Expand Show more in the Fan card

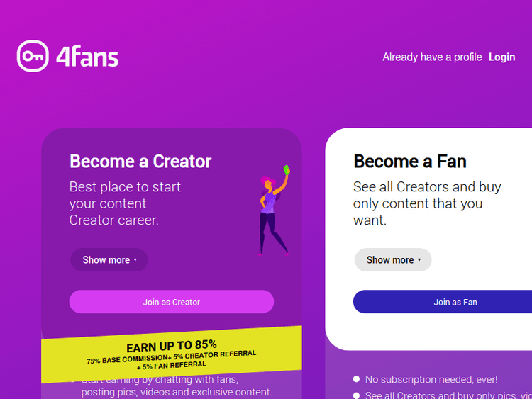coord(393,260)
